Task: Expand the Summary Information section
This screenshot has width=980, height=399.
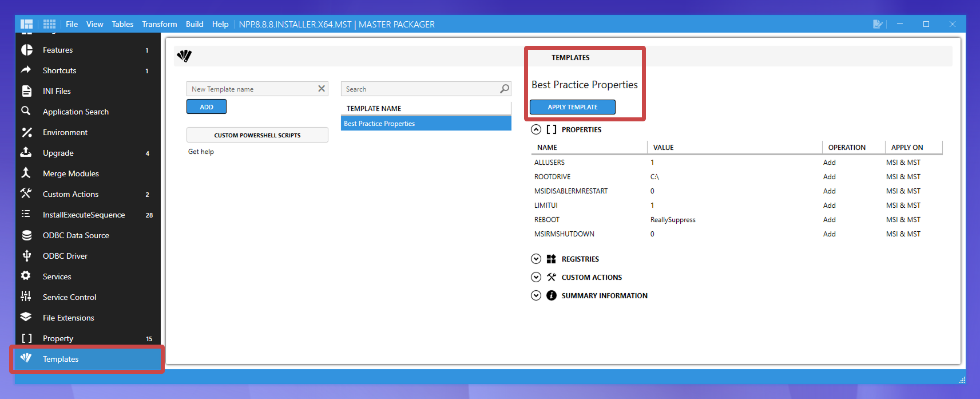Action: coord(536,295)
